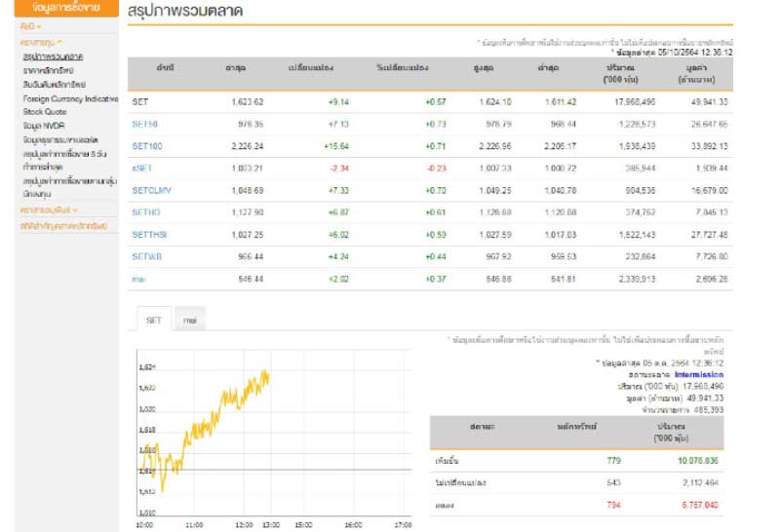Open the SETCLMV index link
780x532 pixels.
[151, 191]
